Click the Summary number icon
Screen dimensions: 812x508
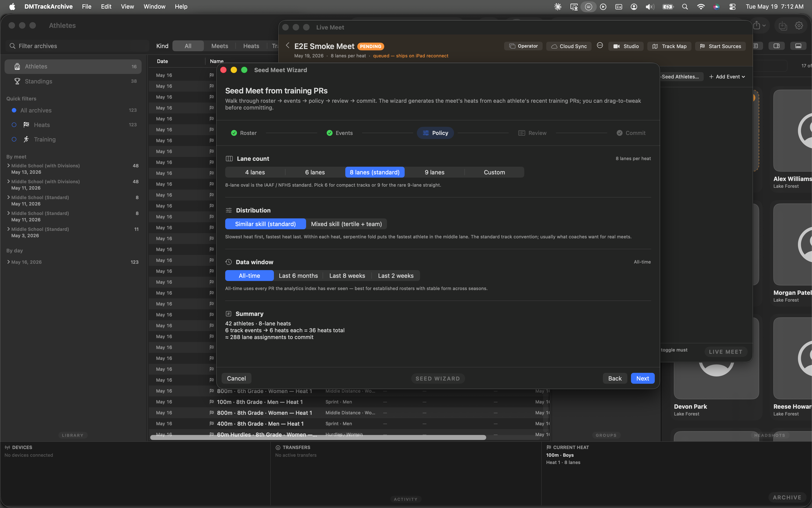coord(229,314)
